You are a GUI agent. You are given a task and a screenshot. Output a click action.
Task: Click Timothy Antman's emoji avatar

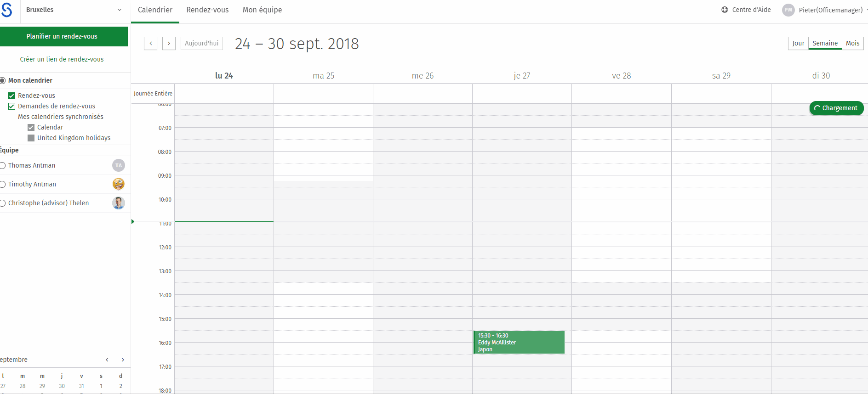[x=119, y=184]
